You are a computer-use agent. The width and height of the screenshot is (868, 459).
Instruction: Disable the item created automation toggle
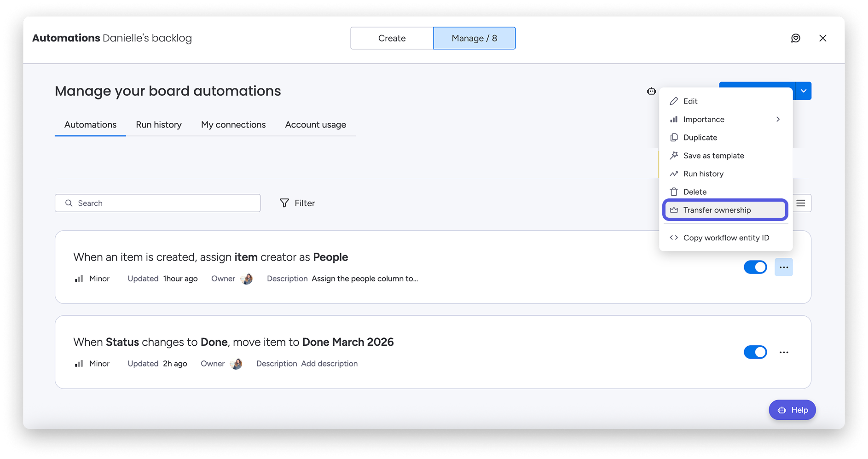click(755, 267)
